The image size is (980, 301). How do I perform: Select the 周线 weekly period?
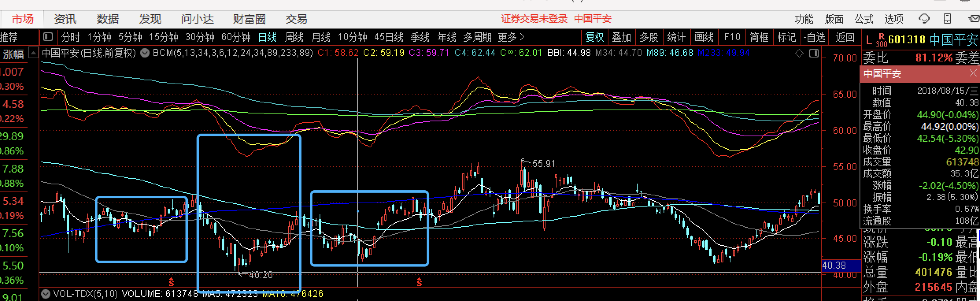[294, 37]
